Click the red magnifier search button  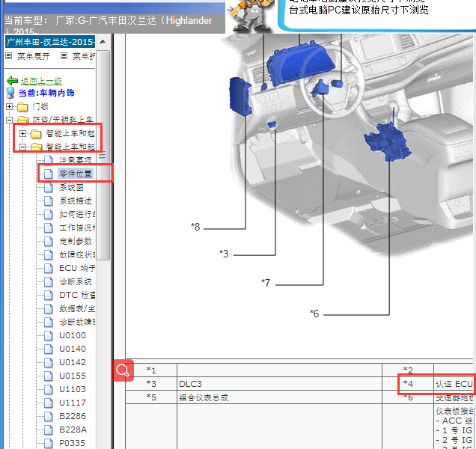coord(123,370)
